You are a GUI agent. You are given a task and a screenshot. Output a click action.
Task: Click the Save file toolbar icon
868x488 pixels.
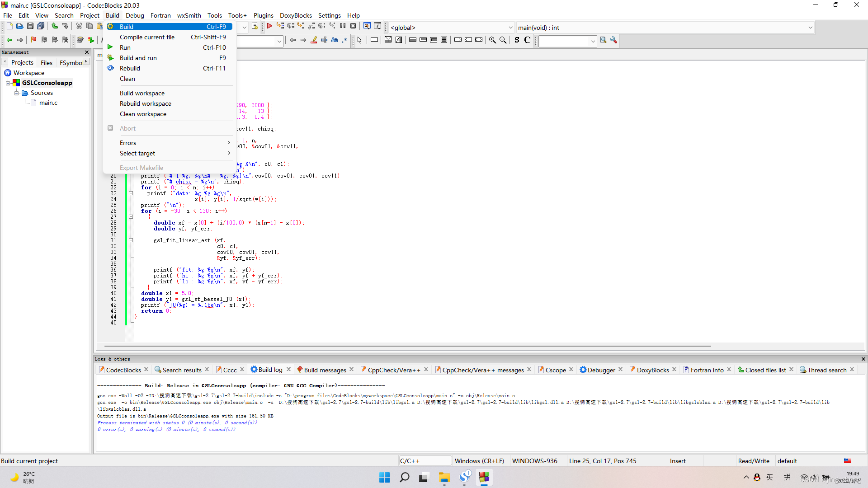tap(30, 26)
